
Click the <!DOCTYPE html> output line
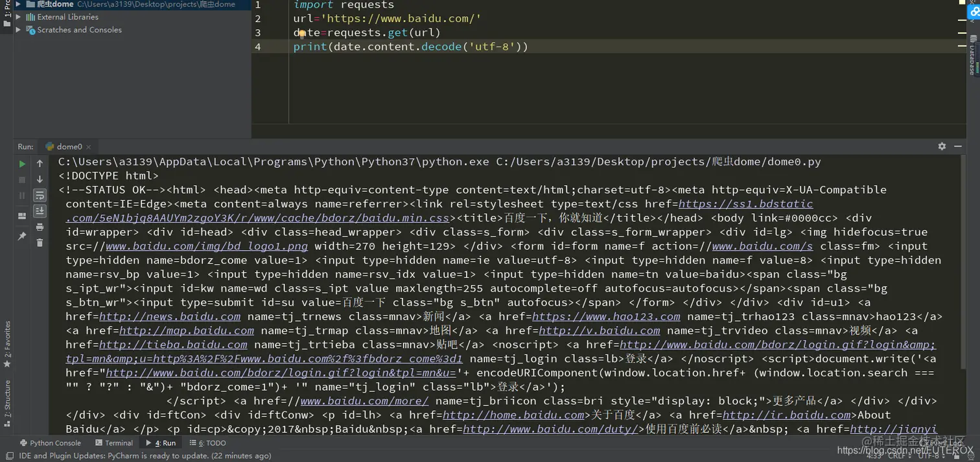[108, 176]
